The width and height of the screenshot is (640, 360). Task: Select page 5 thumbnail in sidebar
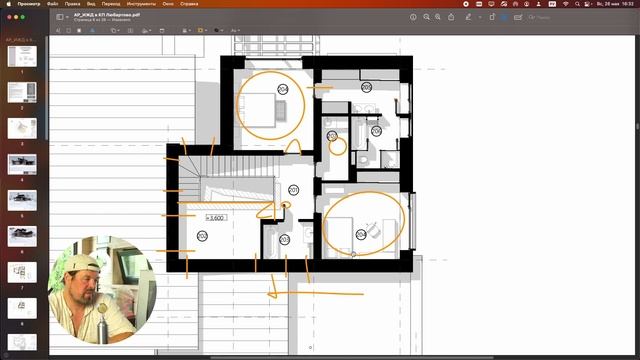[x=22, y=200]
